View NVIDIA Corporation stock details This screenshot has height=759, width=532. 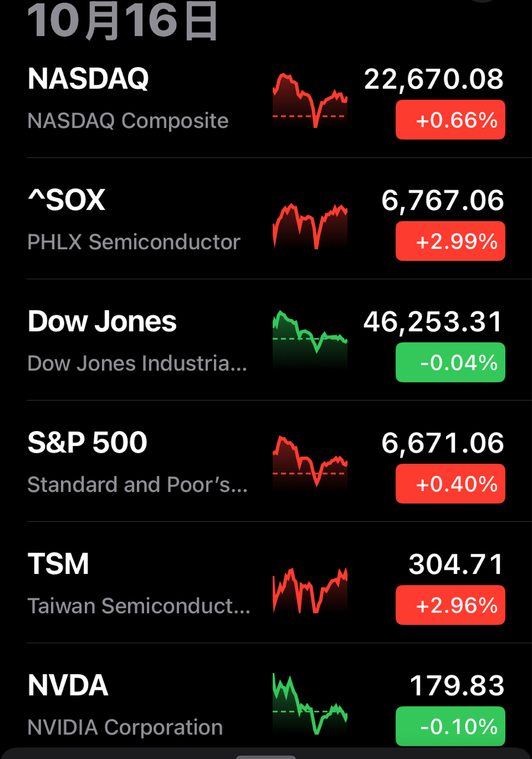[x=125, y=728]
